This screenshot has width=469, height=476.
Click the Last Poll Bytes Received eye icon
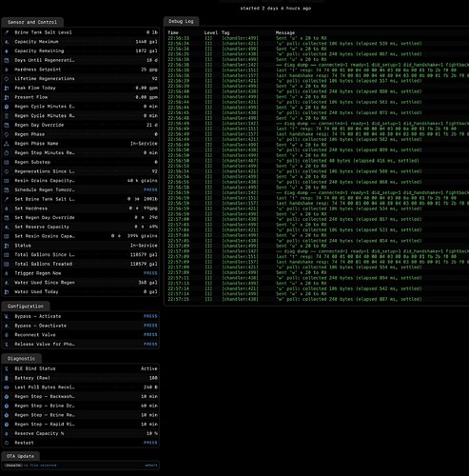pyautogui.click(x=7, y=387)
